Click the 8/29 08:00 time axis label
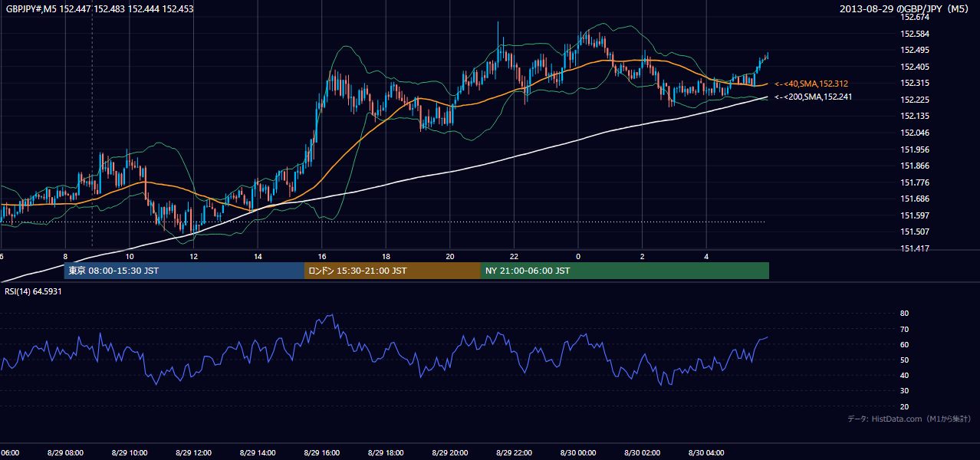This screenshot has height=460, width=980. click(65, 453)
